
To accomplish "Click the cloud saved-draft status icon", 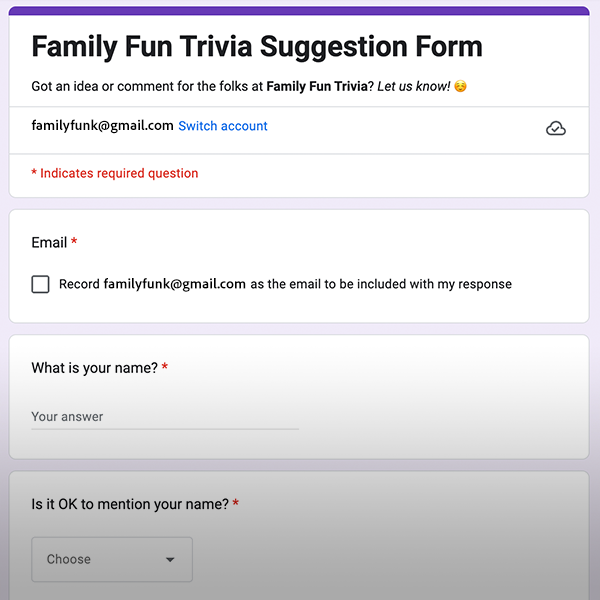I will coord(556,129).
